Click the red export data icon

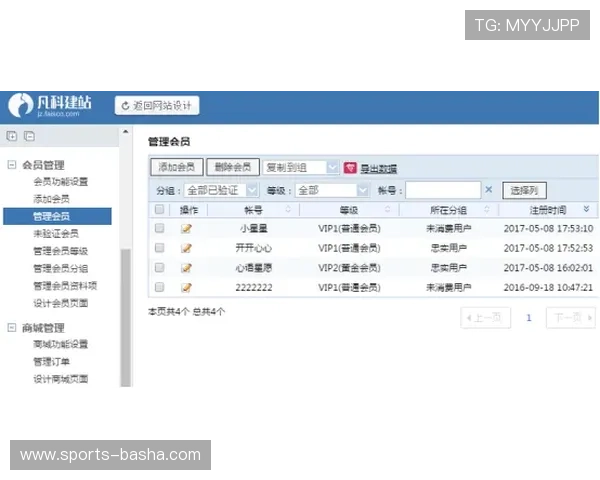(350, 168)
